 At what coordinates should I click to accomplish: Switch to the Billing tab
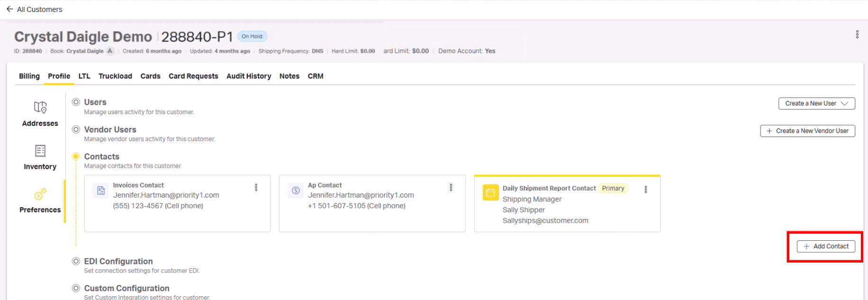coord(29,76)
